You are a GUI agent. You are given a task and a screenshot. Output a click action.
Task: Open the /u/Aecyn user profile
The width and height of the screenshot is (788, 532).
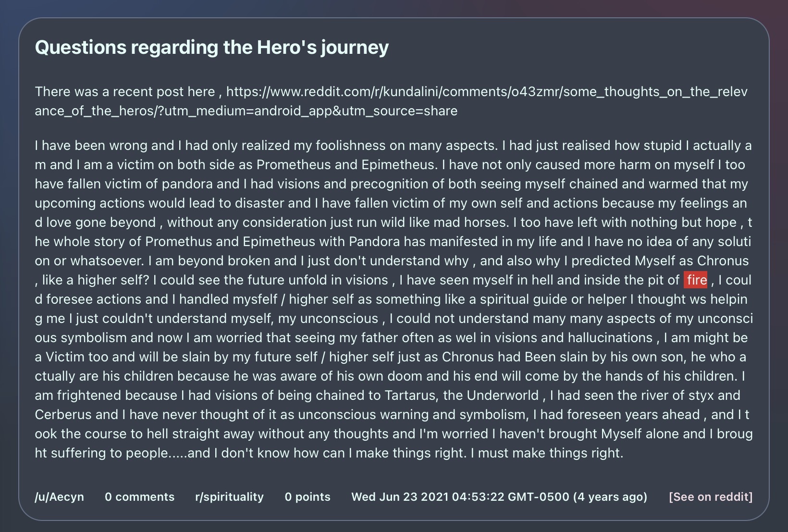click(x=59, y=496)
